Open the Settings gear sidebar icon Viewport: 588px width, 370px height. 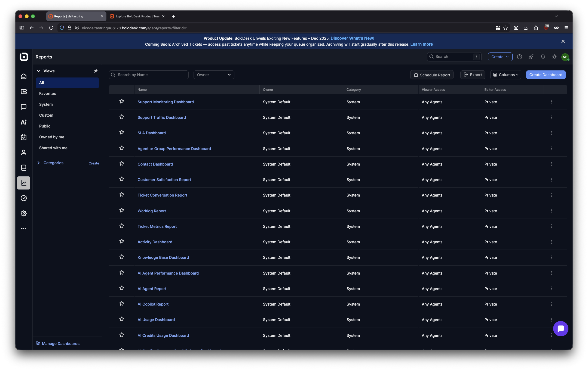(x=24, y=213)
